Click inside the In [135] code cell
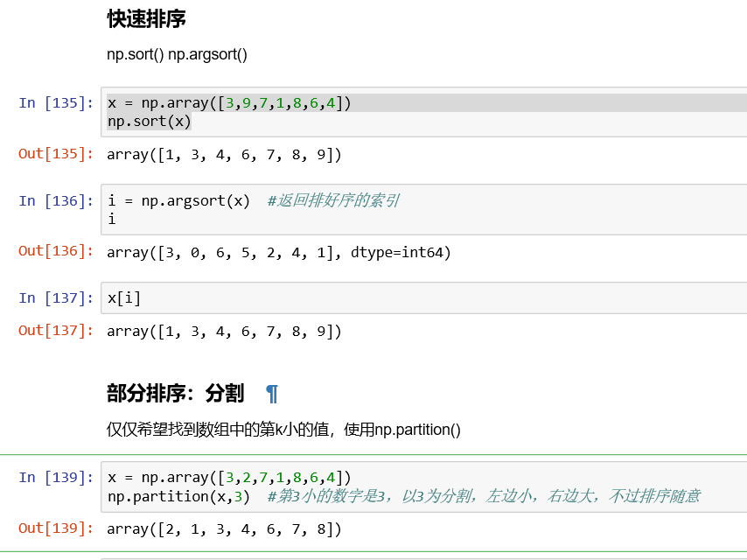This screenshot has height=560, width=747. pyautogui.click(x=420, y=112)
